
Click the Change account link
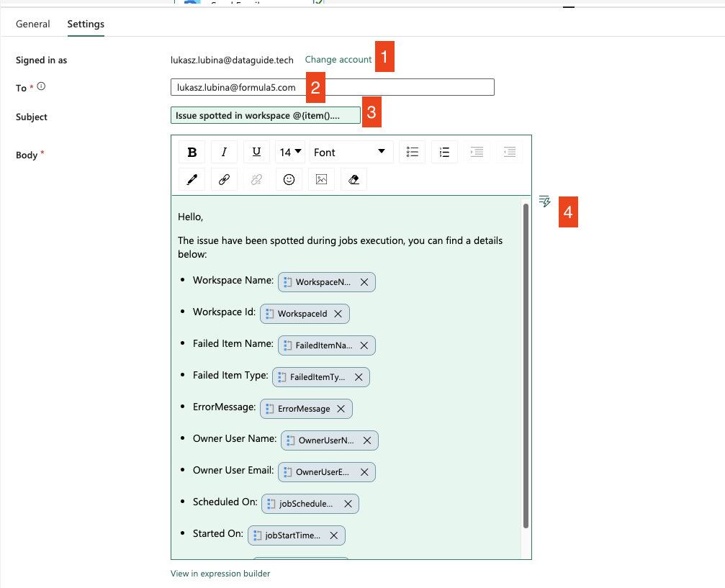pos(338,60)
